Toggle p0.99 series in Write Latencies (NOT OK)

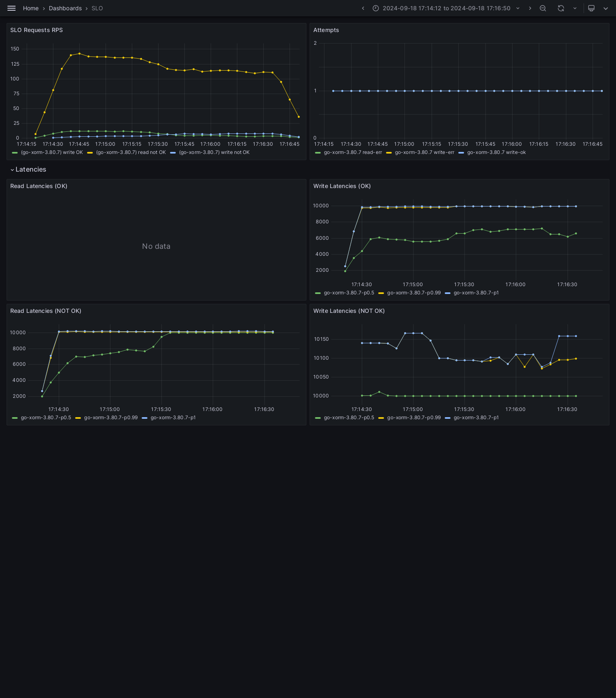point(414,418)
